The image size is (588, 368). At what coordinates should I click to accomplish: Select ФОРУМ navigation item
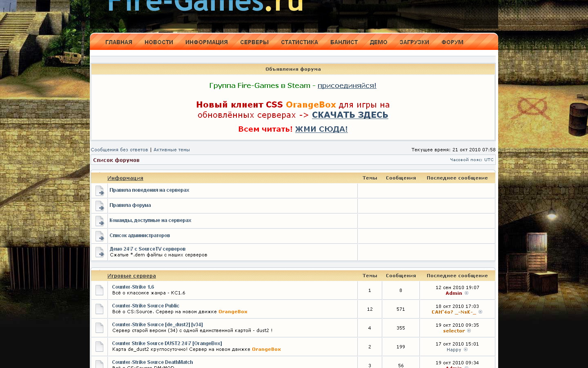point(452,42)
